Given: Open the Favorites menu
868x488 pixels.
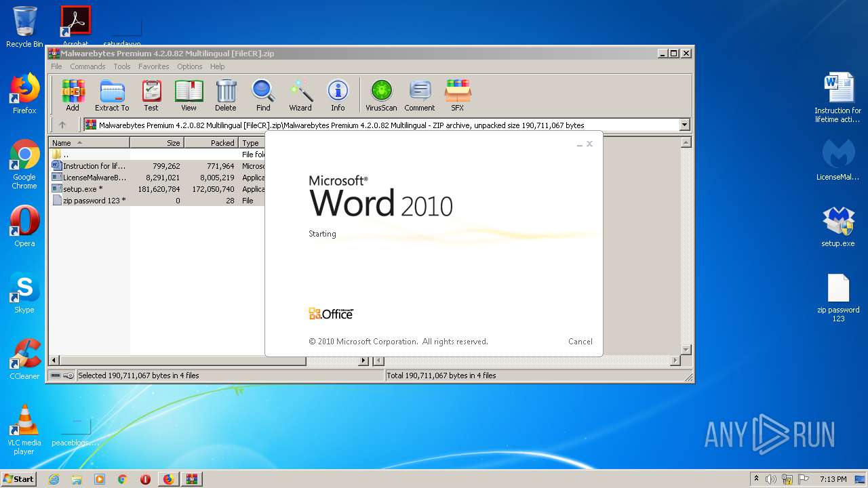Looking at the screenshot, I should 154,66.
